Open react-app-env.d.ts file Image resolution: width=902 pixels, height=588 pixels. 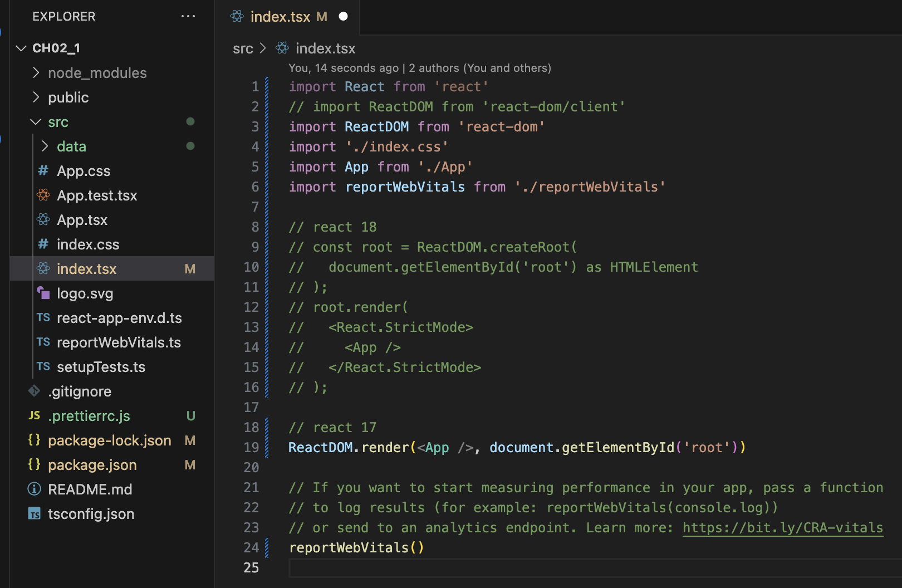point(119,318)
